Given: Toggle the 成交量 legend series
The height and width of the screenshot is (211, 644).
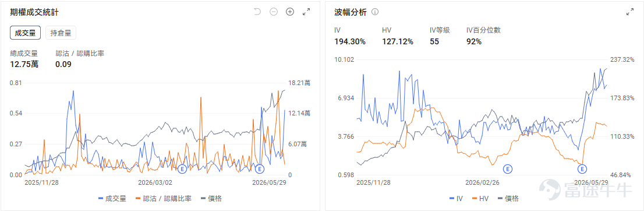Looking at the screenshot, I should coord(112,199).
